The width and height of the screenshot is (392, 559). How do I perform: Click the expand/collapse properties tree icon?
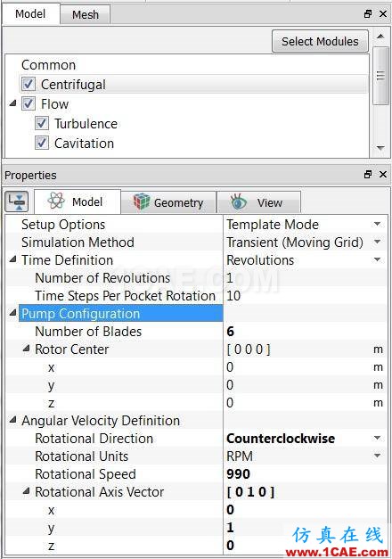pyautogui.click(x=17, y=201)
